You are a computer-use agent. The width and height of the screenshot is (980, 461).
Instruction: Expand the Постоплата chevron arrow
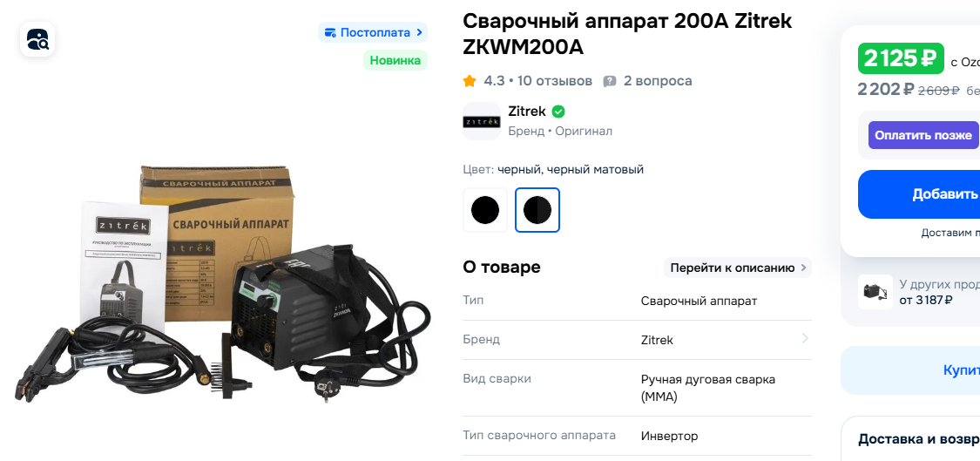419,32
